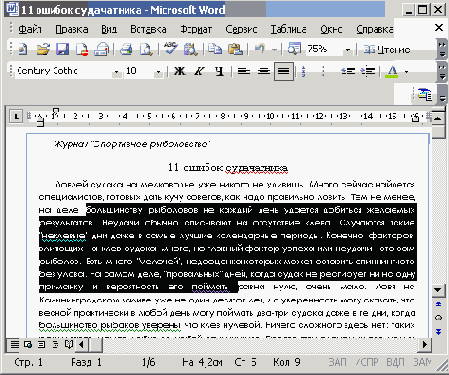Toggle italic К formatting button
This screenshot has width=449, height=375.
(x=199, y=71)
